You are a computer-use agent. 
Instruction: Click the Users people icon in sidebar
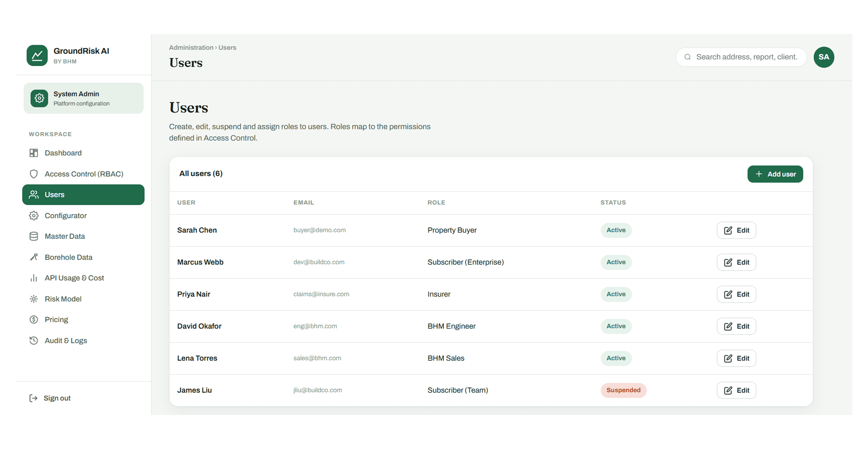pos(34,195)
